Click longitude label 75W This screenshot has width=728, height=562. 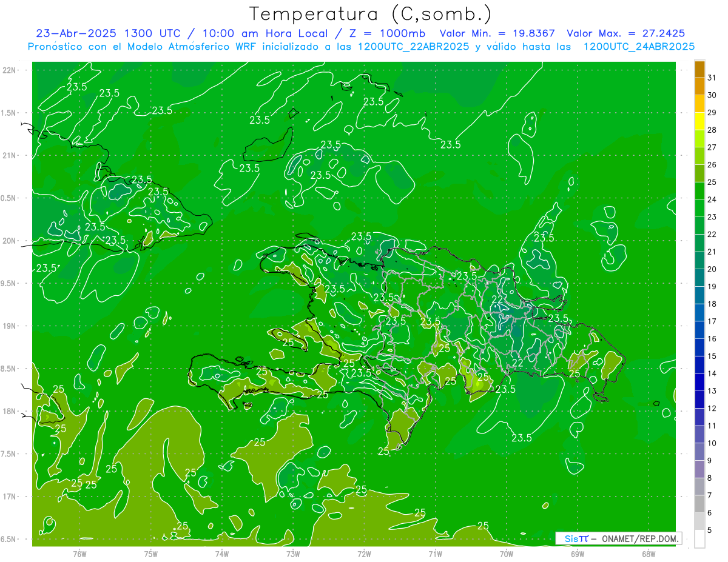(151, 554)
